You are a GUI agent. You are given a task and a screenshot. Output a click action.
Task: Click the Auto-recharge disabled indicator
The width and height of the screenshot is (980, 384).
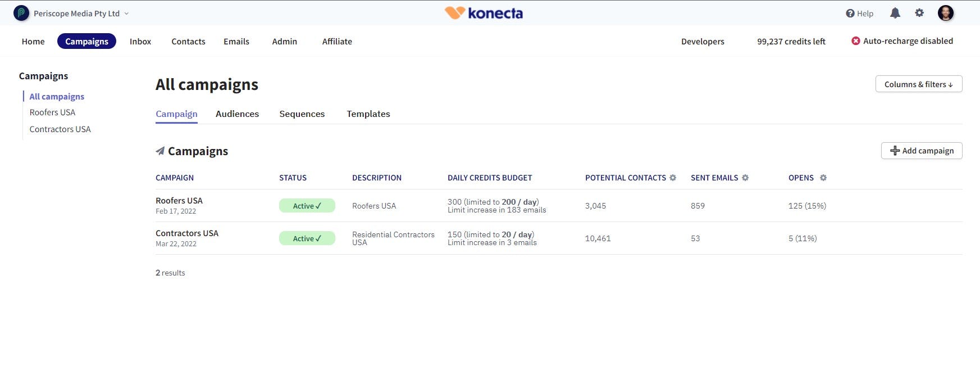pos(902,41)
